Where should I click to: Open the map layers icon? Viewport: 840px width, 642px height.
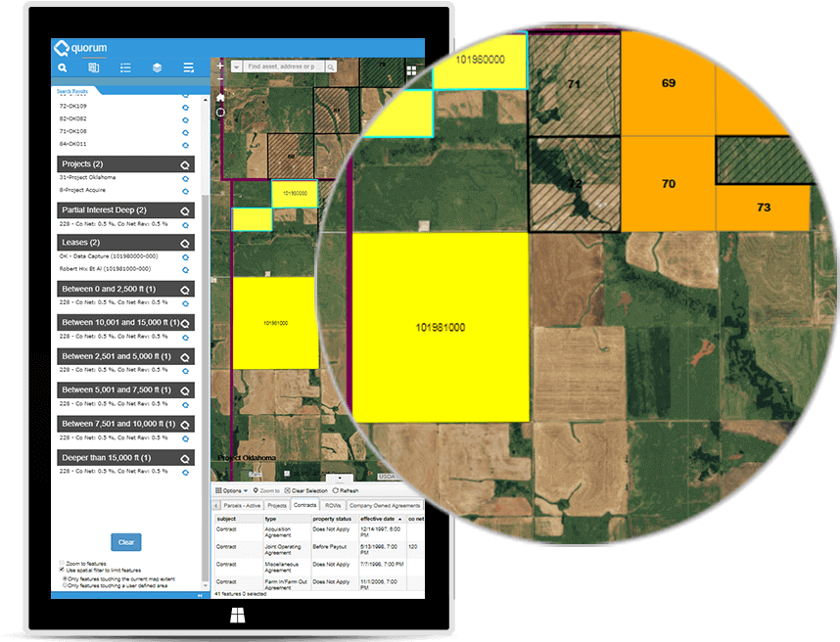point(158,68)
